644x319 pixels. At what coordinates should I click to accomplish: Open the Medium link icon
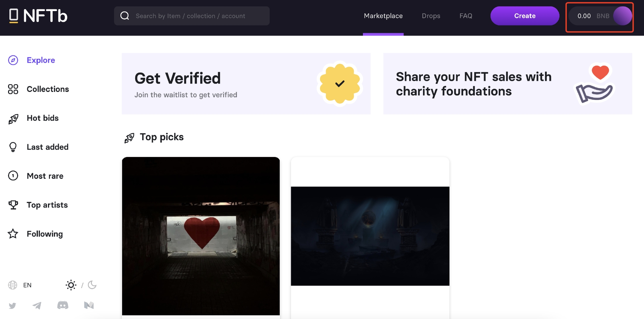point(89,305)
